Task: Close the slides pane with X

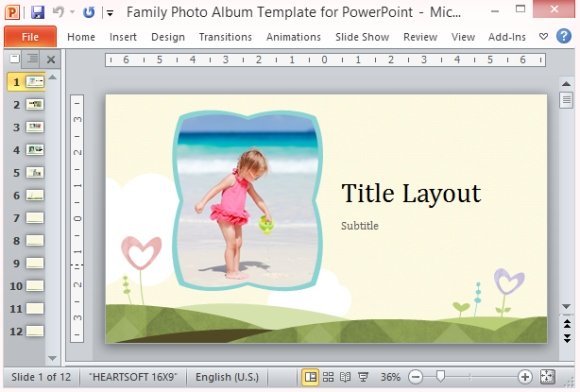Action: (51, 59)
